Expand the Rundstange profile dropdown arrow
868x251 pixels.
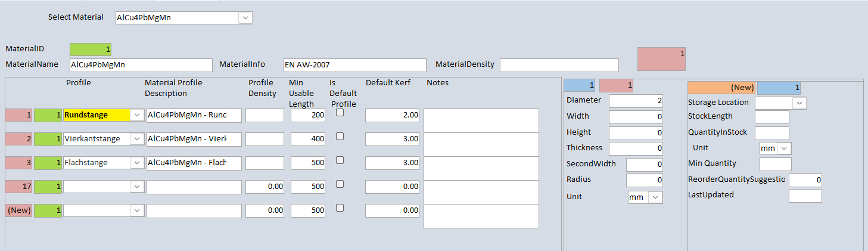[x=137, y=115]
